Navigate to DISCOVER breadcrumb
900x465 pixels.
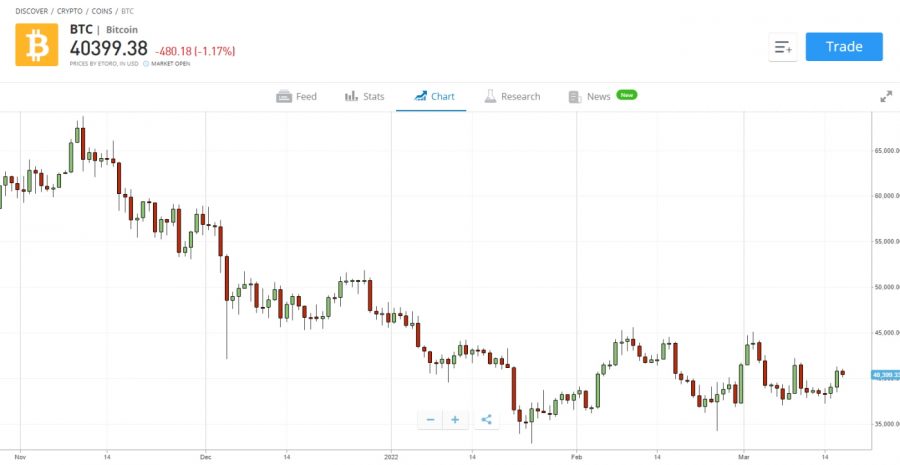click(x=33, y=10)
